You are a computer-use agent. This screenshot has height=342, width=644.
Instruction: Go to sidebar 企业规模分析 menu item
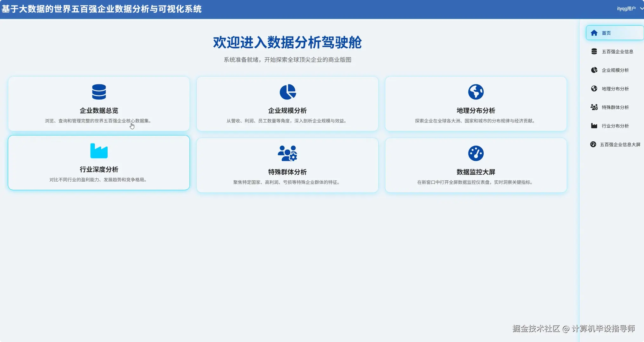614,70
